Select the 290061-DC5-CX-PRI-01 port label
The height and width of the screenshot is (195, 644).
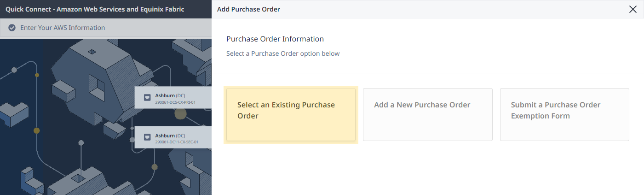(x=176, y=102)
